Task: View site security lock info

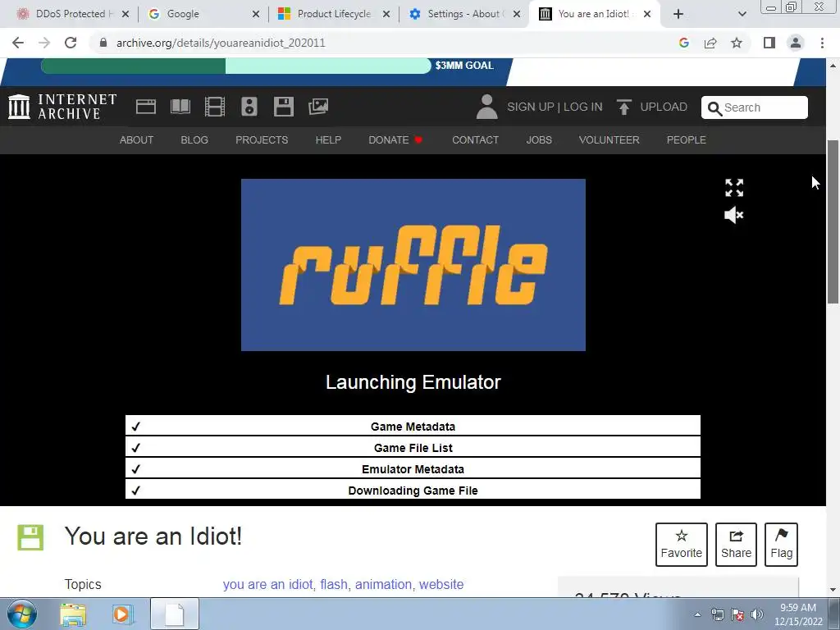Action: coord(103,43)
